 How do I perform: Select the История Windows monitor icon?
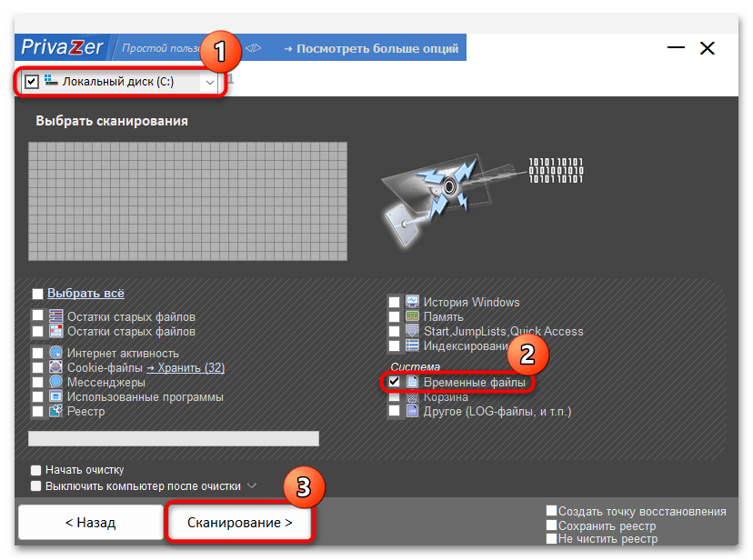pos(412,301)
